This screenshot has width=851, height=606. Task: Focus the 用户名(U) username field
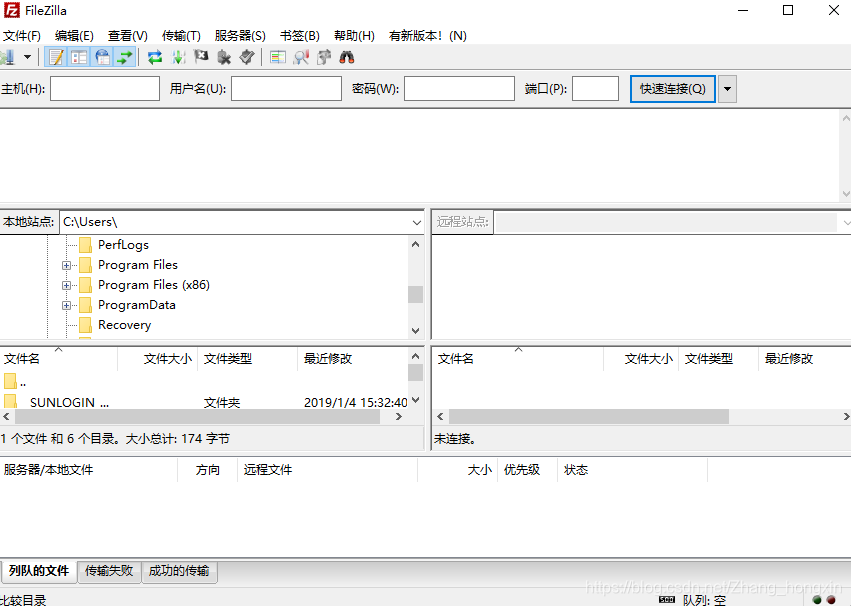click(x=286, y=88)
